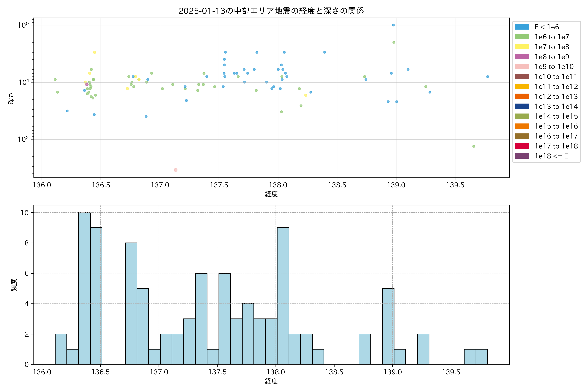Viewport: 588px width, 392px height.
Task: Click the green 1e6 to 1e7 legend swatch
Action: [x=522, y=37]
